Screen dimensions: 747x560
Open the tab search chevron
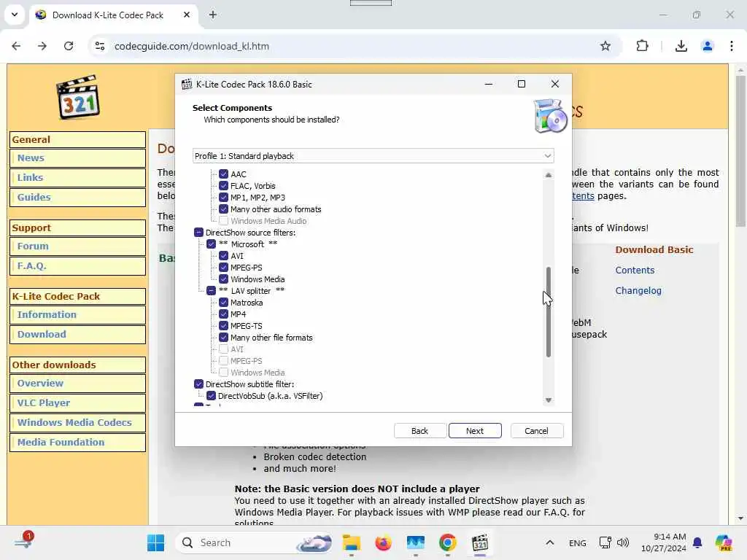pyautogui.click(x=15, y=15)
